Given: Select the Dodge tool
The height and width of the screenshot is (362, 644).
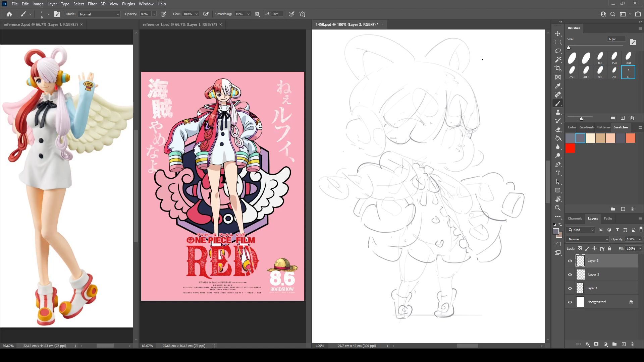Looking at the screenshot, I should [x=558, y=156].
